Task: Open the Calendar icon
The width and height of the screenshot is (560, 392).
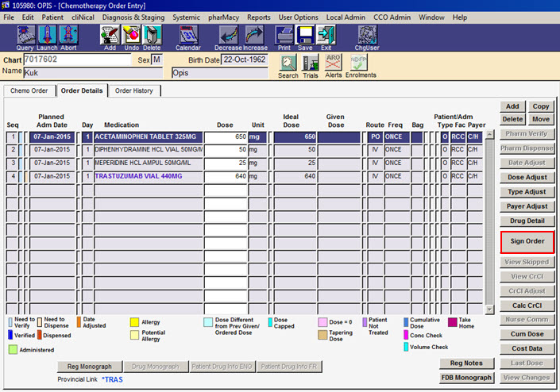Action: [188, 35]
